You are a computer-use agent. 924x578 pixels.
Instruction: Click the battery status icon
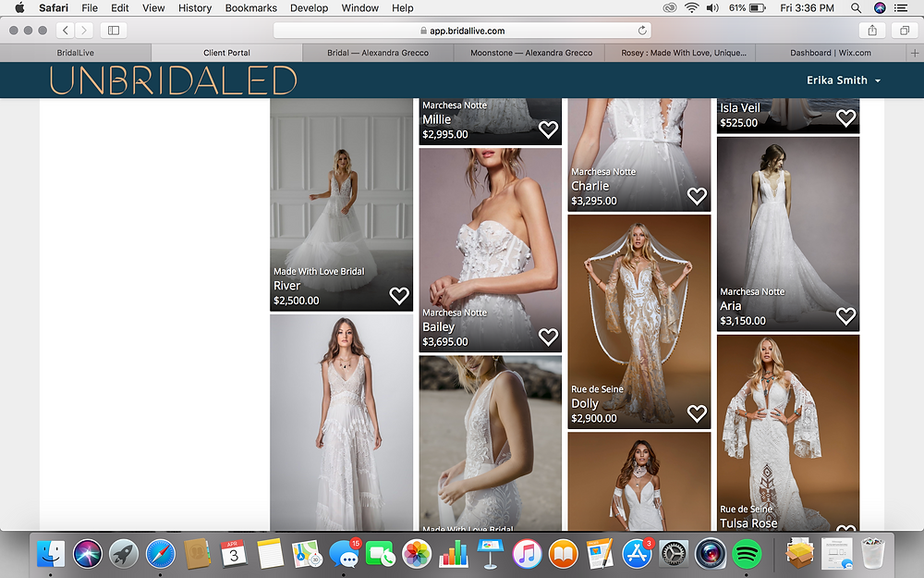[x=758, y=7]
